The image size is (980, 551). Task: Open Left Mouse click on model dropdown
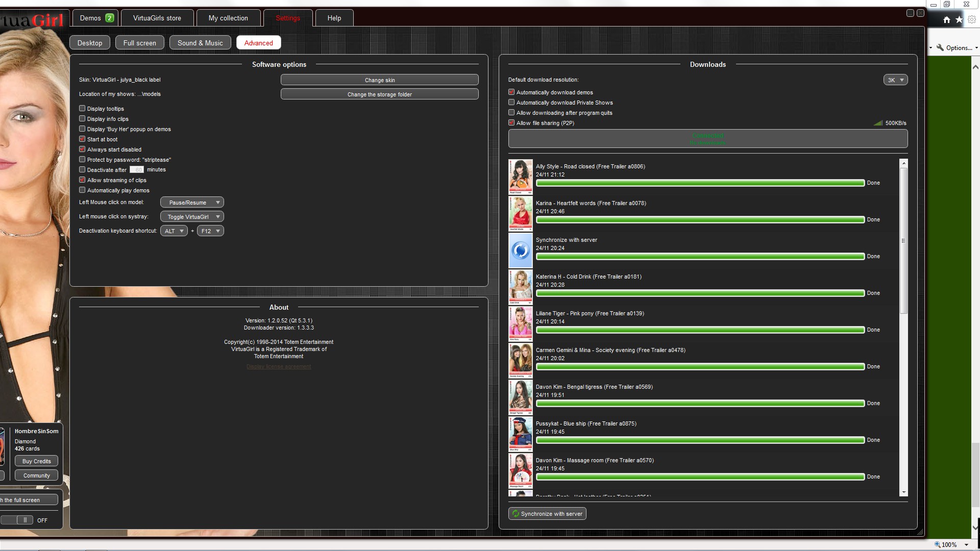pyautogui.click(x=192, y=203)
